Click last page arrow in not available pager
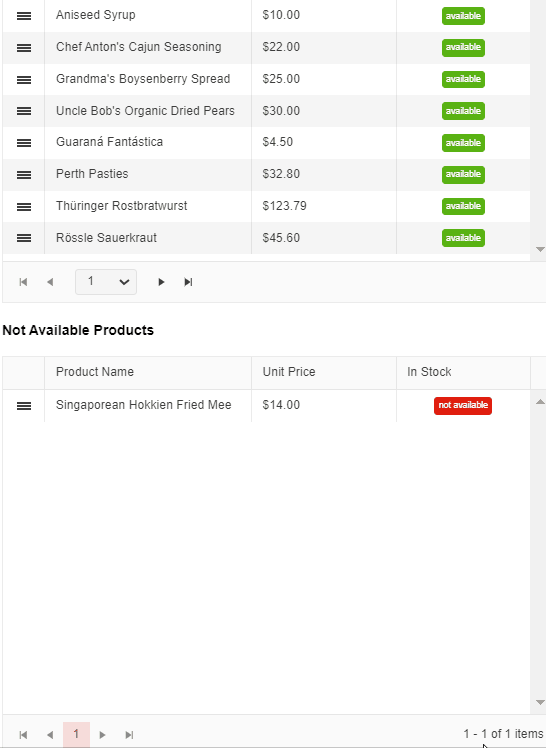Image resolution: width=546 pixels, height=748 pixels. (x=129, y=735)
